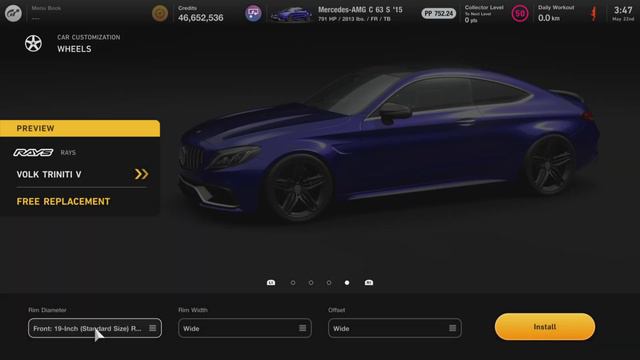640x360 pixels.
Task: Click the Install button
Action: tap(545, 327)
